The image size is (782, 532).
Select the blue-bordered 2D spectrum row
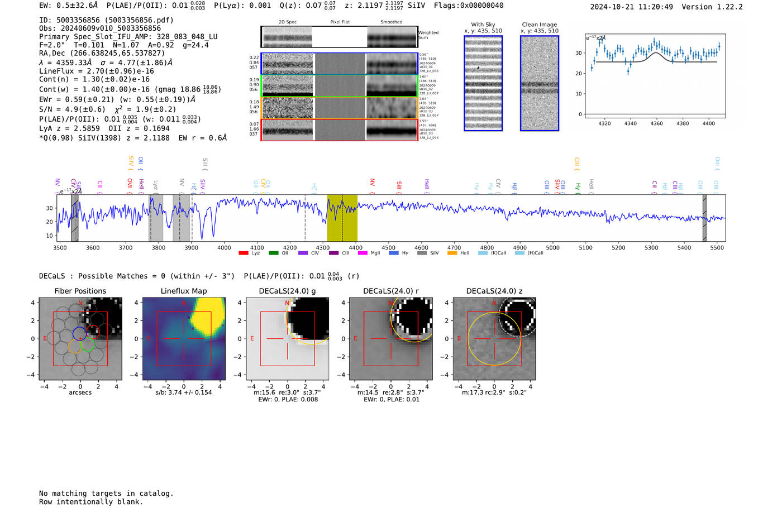[x=339, y=64]
